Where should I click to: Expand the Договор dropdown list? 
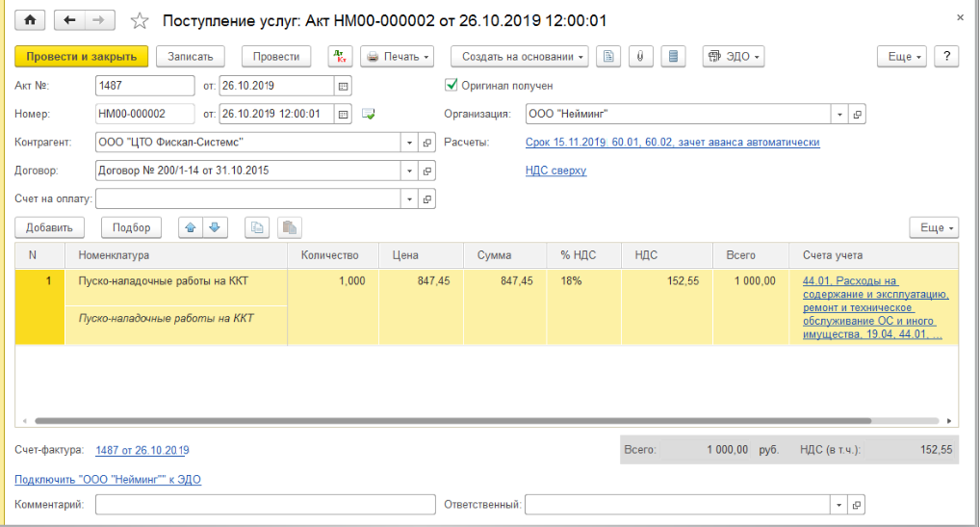(x=409, y=171)
